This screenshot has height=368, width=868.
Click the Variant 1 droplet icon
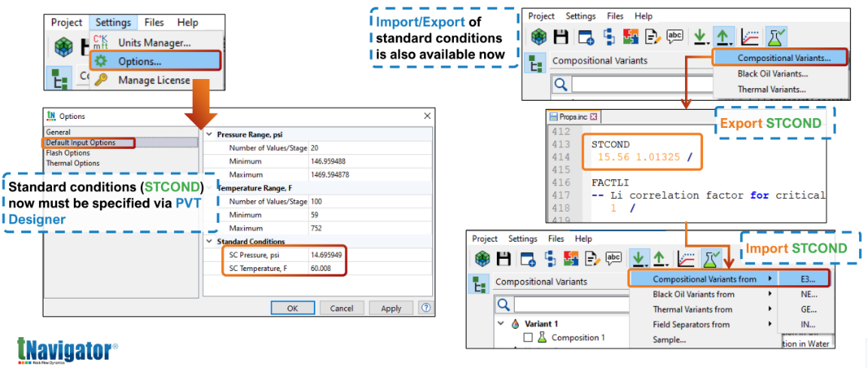(x=516, y=324)
